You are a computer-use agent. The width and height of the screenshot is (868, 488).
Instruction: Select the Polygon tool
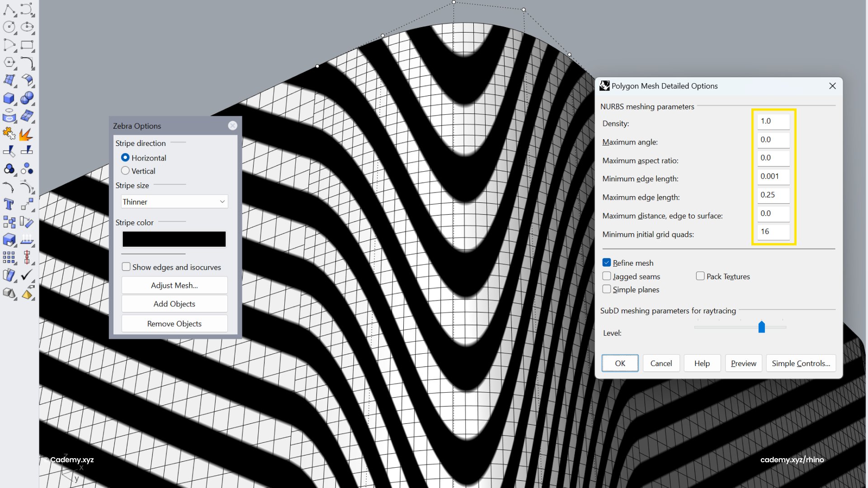point(9,62)
